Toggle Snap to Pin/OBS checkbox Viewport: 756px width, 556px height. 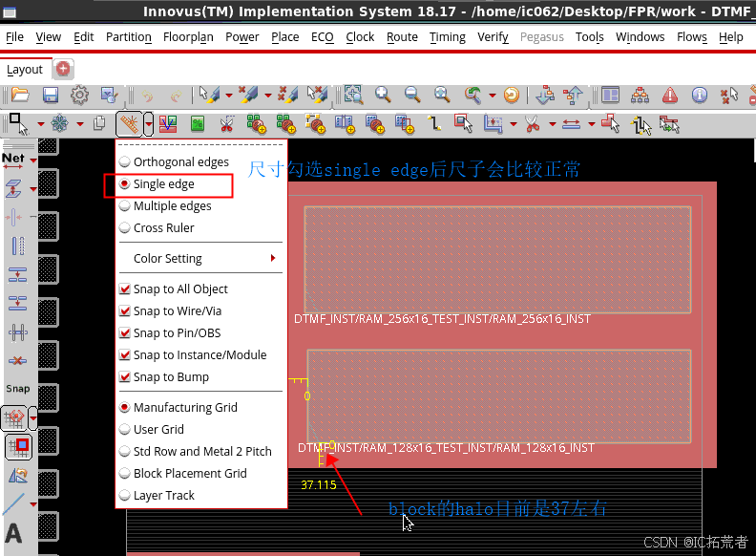[x=170, y=332]
